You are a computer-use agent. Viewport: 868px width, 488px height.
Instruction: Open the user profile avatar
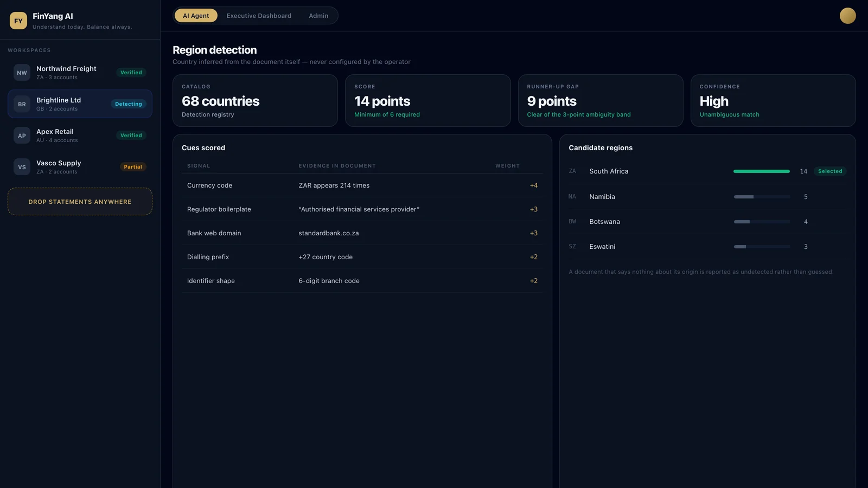[x=847, y=16]
